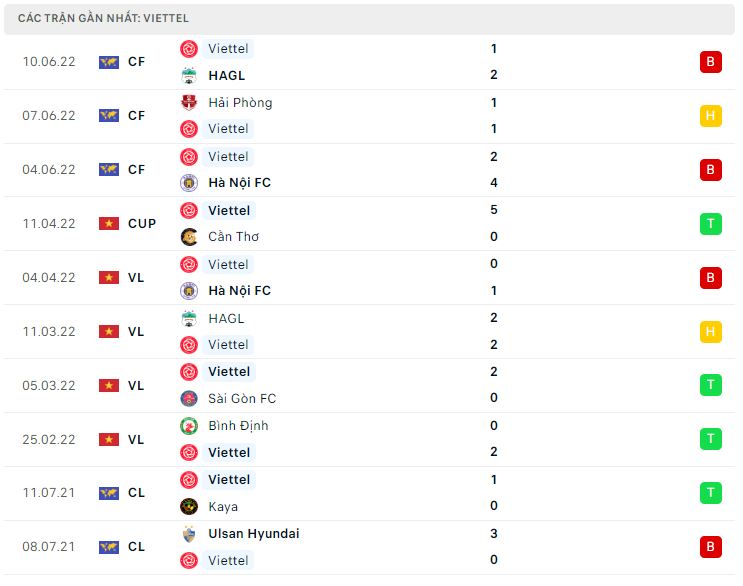Click the HAGL club logo in 10.06.22 match
Image resolution: width=743 pixels, height=586 pixels.
pyautogui.click(x=189, y=75)
